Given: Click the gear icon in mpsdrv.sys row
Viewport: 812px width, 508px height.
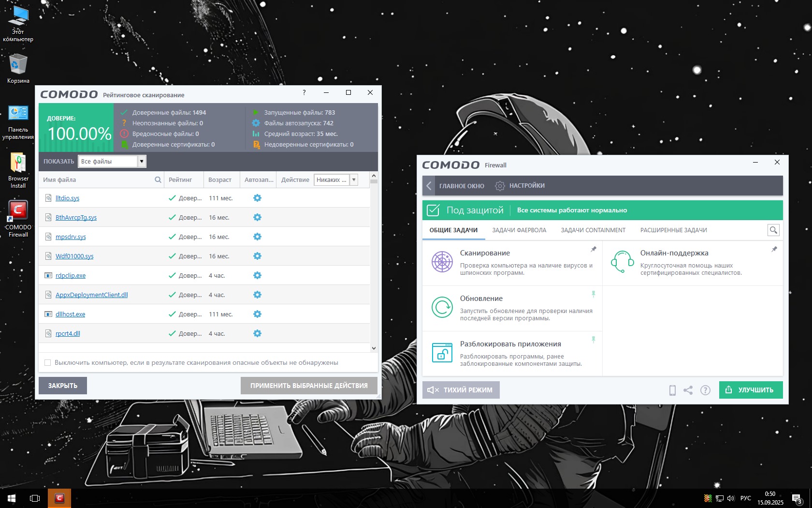Looking at the screenshot, I should [257, 237].
